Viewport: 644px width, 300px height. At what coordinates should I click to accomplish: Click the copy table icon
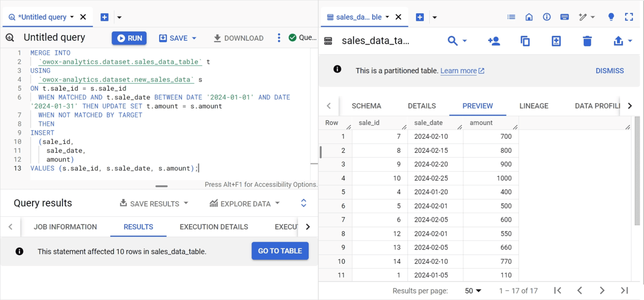525,41
